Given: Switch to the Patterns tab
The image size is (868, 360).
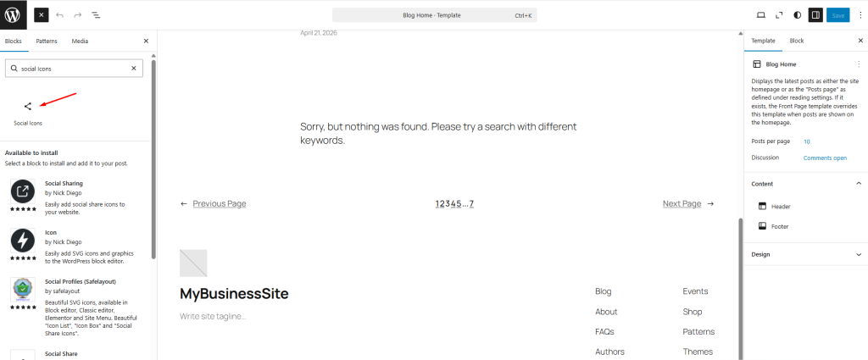Looking at the screenshot, I should (x=47, y=41).
